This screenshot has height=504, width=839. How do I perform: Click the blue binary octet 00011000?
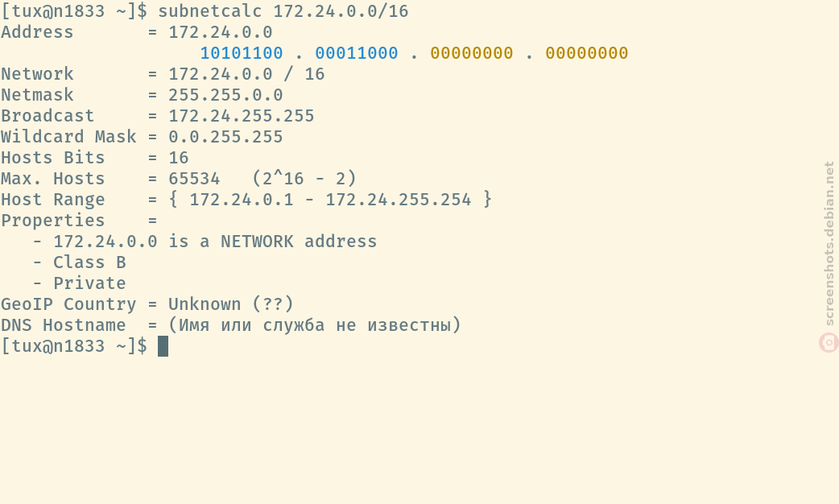pos(357,53)
